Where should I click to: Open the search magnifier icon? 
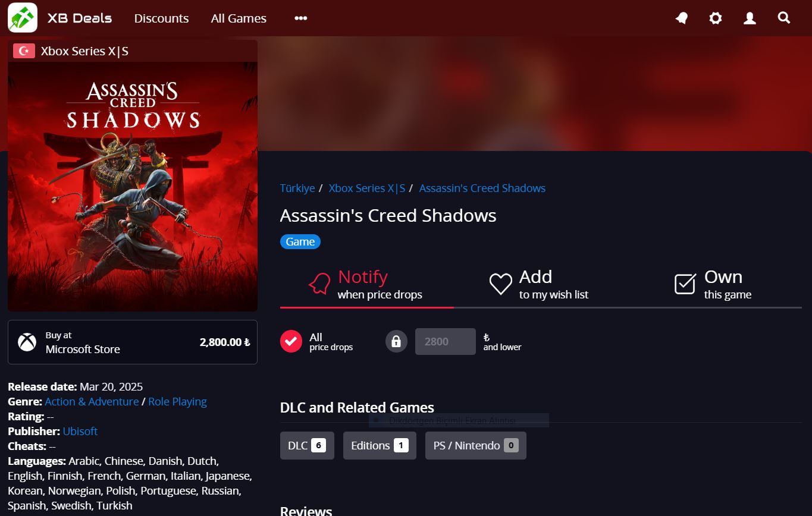point(784,18)
